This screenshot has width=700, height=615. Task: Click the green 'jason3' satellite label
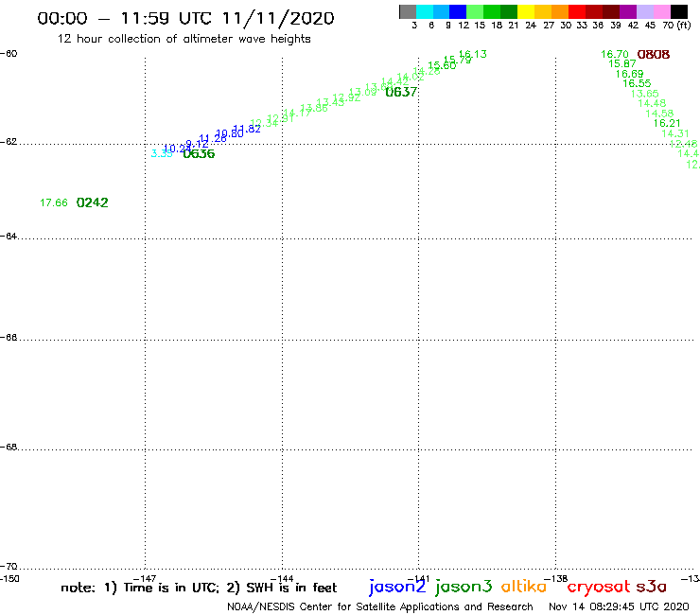pyautogui.click(x=464, y=587)
